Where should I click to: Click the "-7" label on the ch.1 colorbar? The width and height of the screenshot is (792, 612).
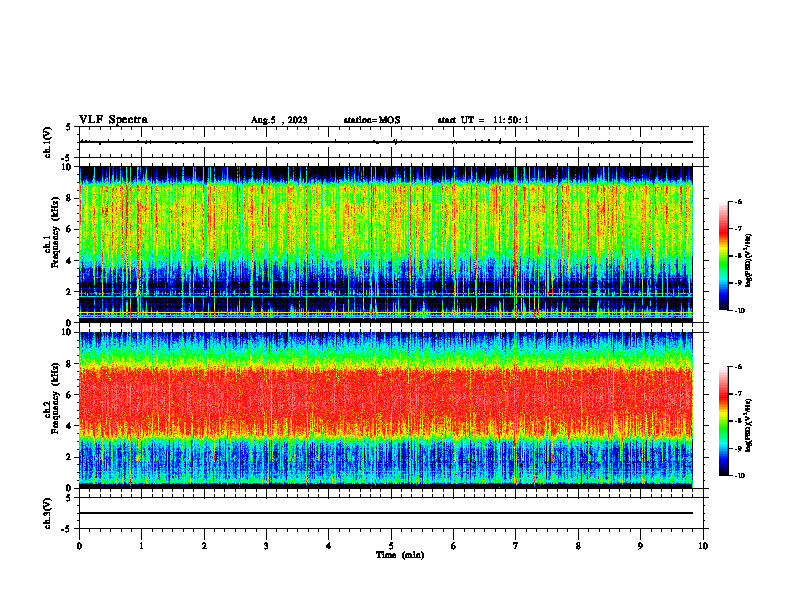click(737, 229)
